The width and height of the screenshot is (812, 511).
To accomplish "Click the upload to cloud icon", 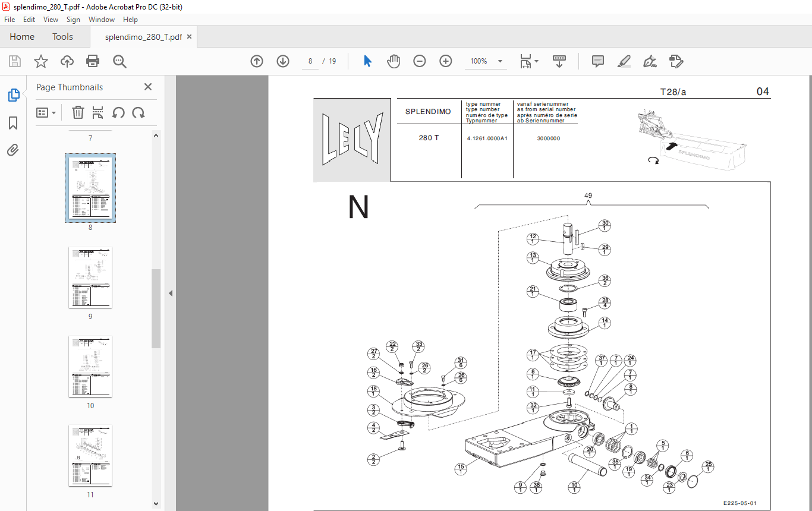I will tap(67, 61).
